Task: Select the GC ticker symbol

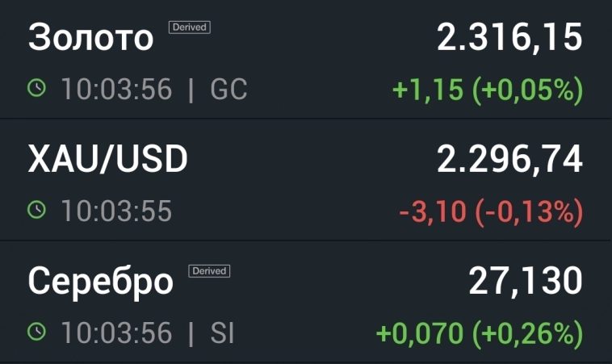Action: click(228, 90)
